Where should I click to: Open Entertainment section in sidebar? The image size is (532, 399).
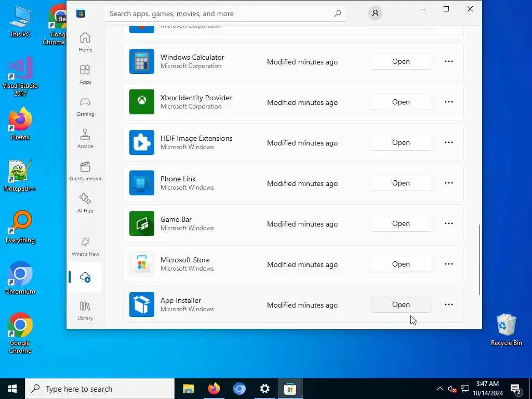[85, 171]
